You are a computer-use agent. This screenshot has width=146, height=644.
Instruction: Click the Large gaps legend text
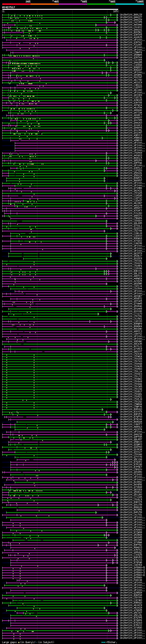[28, 642]
